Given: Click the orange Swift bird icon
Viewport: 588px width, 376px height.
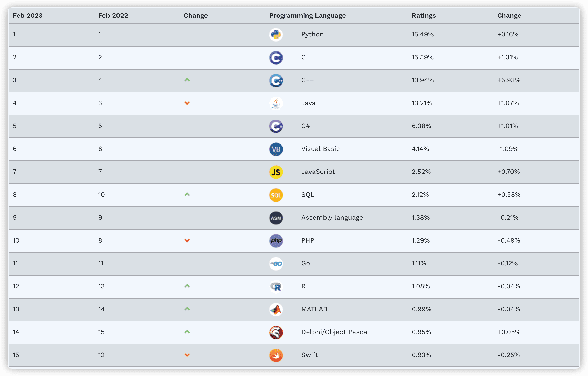Looking at the screenshot, I should point(276,355).
